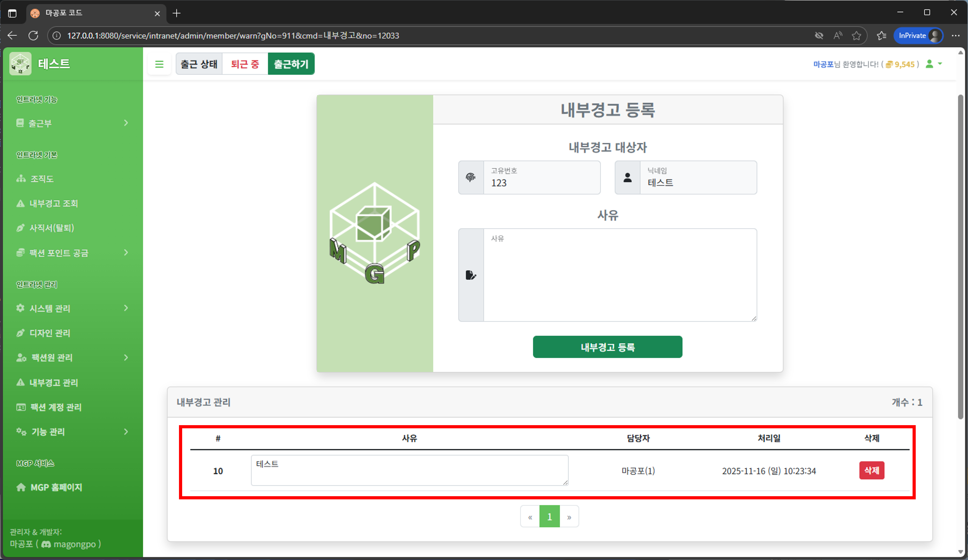The height and width of the screenshot is (560, 968).
Task: Click the pencil icon next to 사유 textarea
Action: click(471, 275)
